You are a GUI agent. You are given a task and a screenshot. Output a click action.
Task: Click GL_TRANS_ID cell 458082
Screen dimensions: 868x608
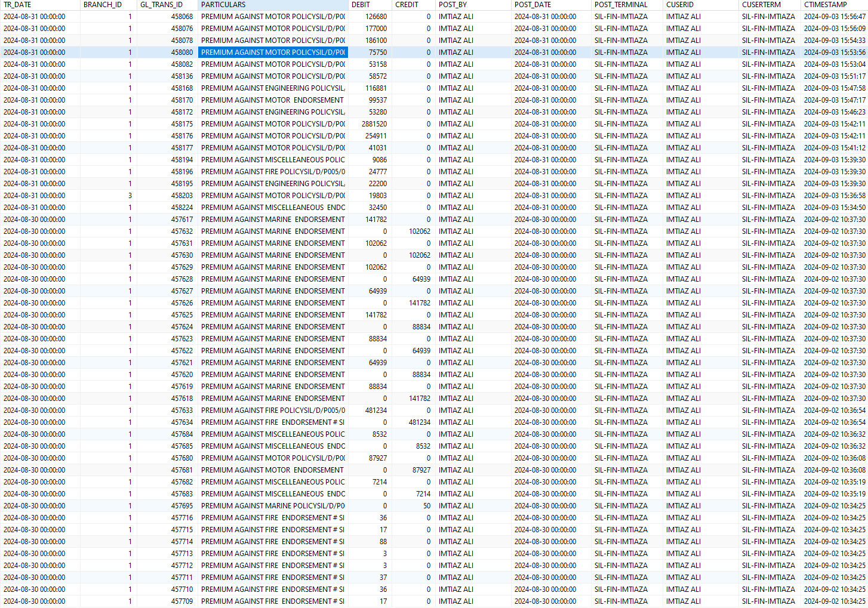coord(182,64)
